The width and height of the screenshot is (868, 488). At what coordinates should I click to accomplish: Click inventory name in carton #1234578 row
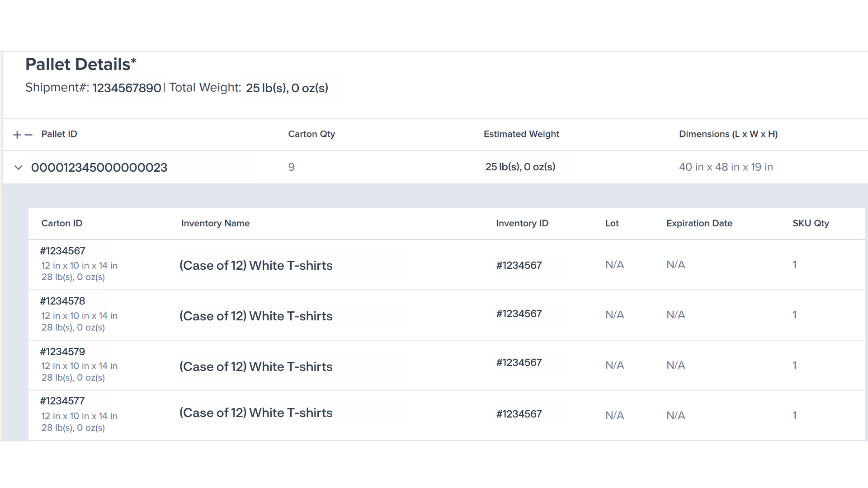click(256, 316)
